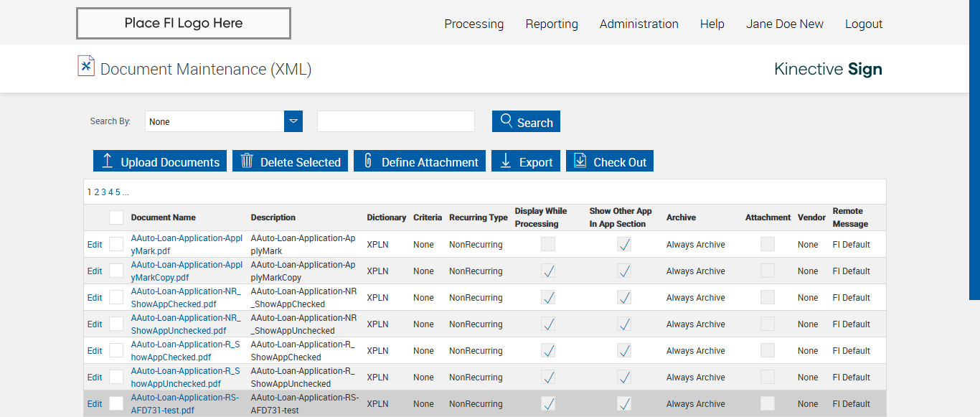Select checkbox for AAuto-Loan-Application-ApplyMark.pdf row
Image resolution: width=980 pixels, height=417 pixels.
[x=116, y=244]
